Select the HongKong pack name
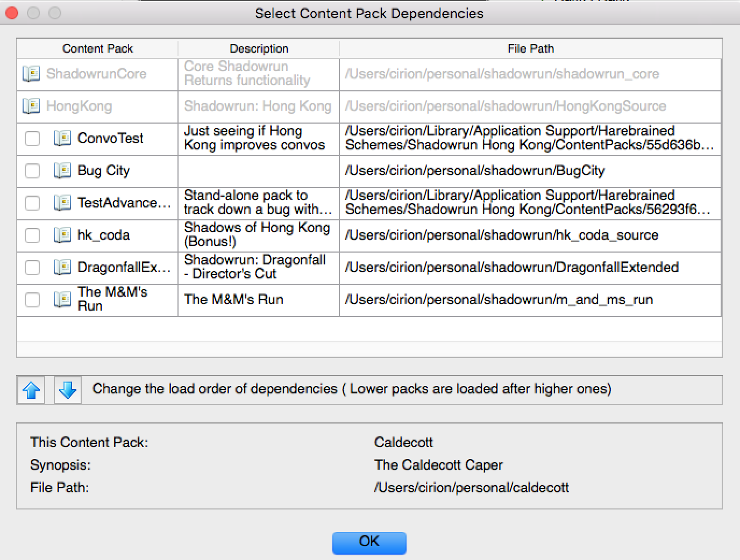Screen dimensions: 740x560 [79, 106]
